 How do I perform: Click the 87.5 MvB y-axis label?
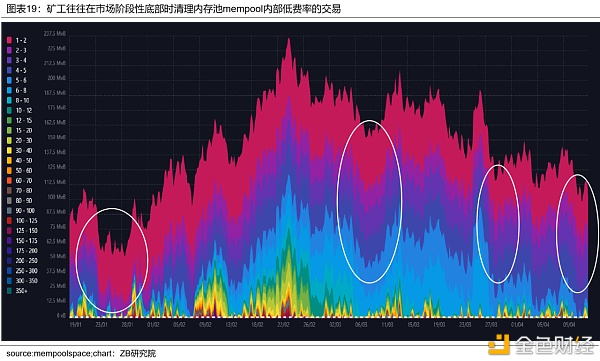pyautogui.click(x=56, y=212)
